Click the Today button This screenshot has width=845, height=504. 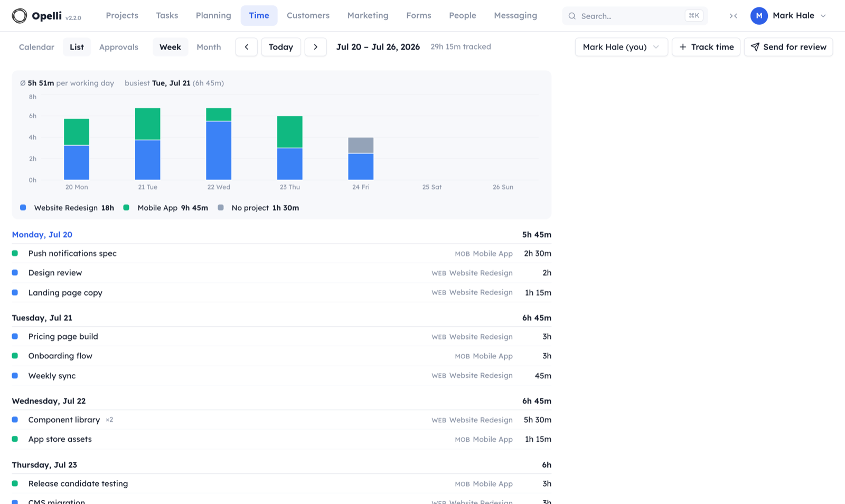click(281, 47)
